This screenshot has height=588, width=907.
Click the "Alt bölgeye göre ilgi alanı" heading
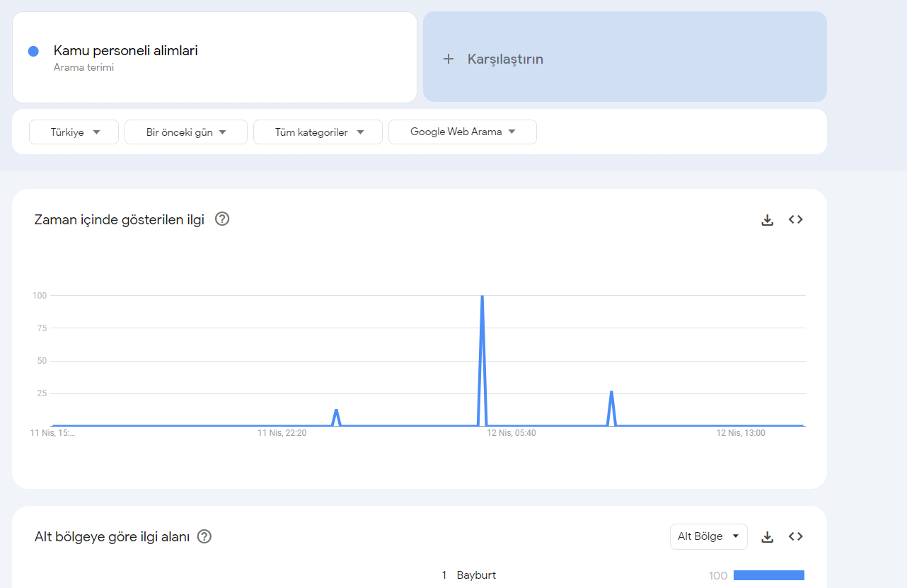[x=112, y=536]
